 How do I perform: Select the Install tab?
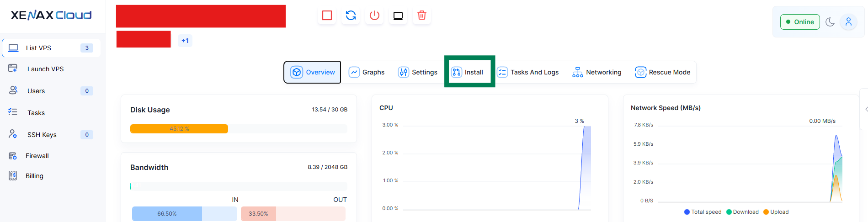click(x=468, y=72)
